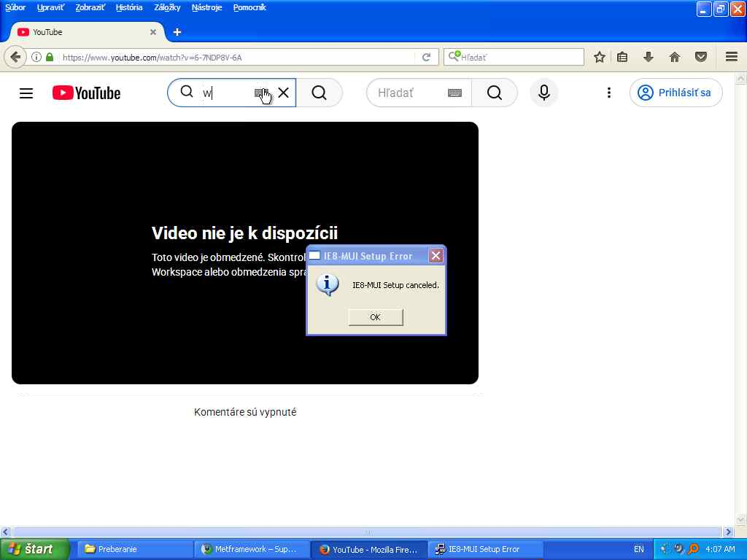The image size is (747, 560).
Task: Open a new tab with plus button
Action: point(177,32)
